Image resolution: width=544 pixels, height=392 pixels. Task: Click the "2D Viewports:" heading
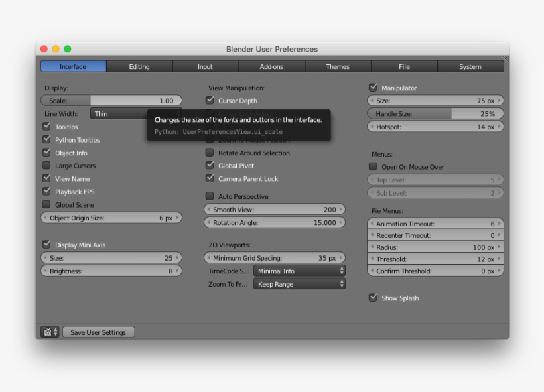230,245
